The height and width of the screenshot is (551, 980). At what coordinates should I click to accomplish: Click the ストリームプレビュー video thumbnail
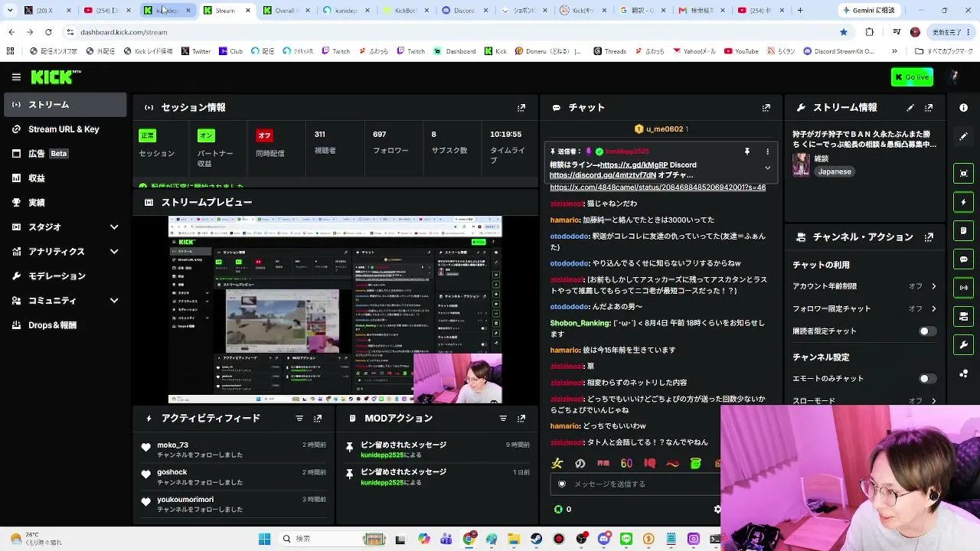[x=335, y=309]
